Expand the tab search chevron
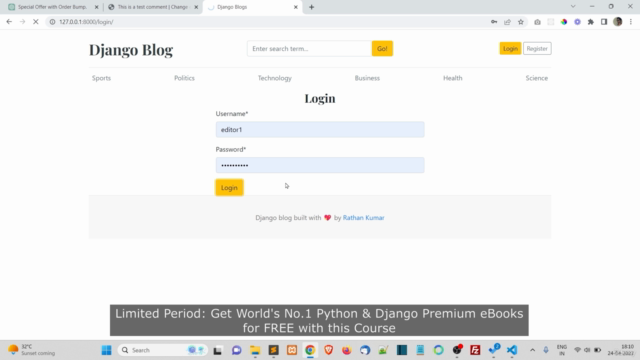The height and width of the screenshot is (360, 640). 573,7
